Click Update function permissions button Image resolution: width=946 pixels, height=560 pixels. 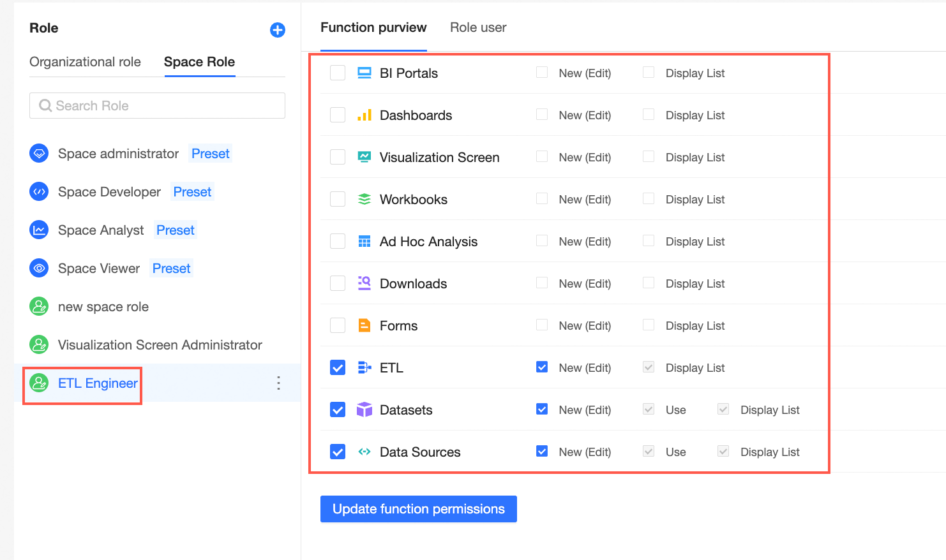(419, 509)
